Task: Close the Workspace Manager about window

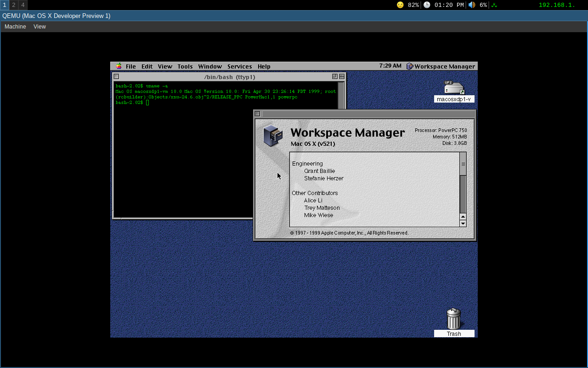Action: tap(258, 114)
